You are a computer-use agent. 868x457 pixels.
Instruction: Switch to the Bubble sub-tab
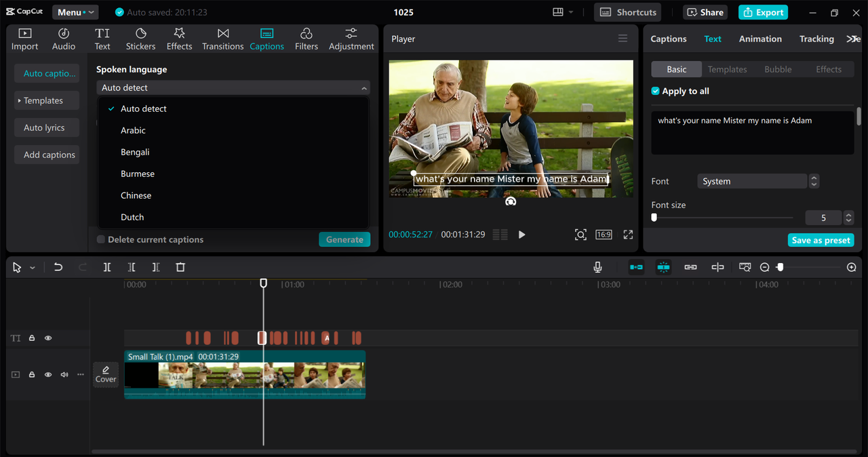pos(778,69)
